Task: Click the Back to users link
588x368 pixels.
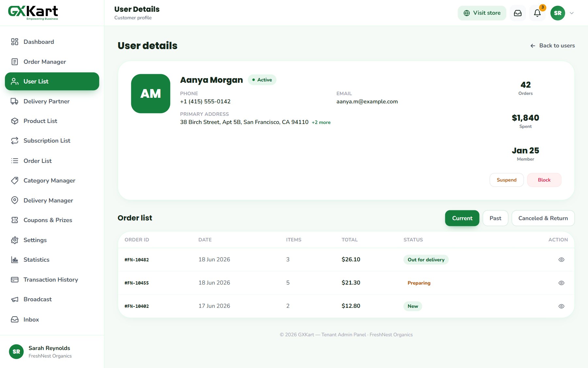Action: tap(552, 46)
